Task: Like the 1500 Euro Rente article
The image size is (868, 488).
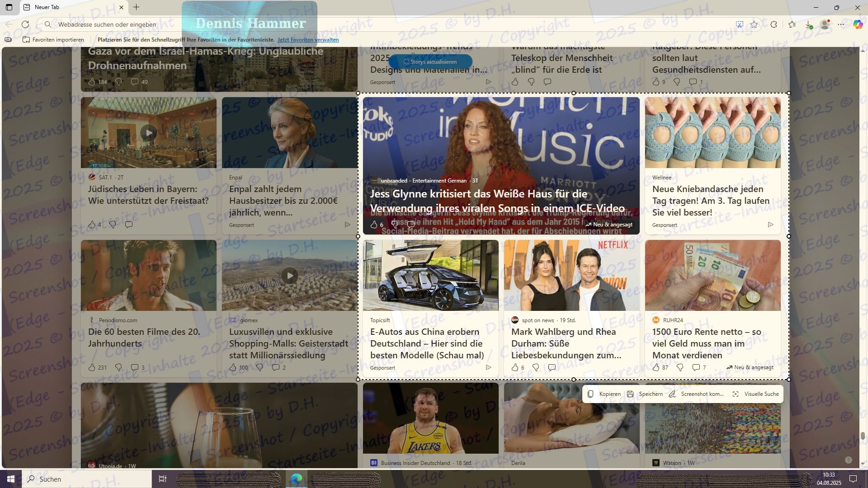Action: (656, 367)
